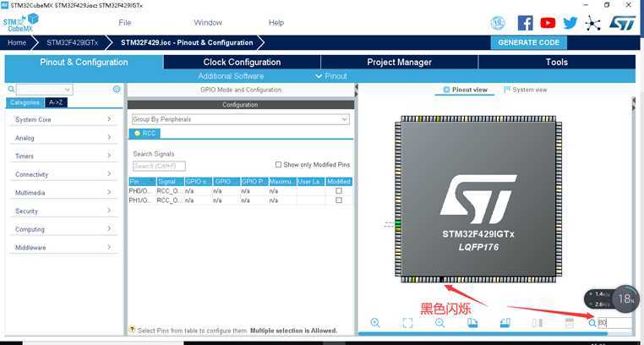Click the ST logo in header

pos(622,23)
